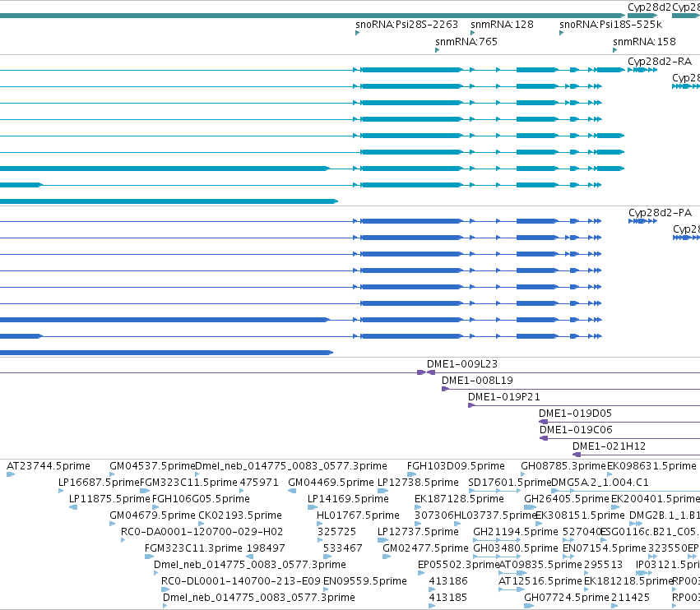Select the LP11875.5prime EST glyph

73,507
